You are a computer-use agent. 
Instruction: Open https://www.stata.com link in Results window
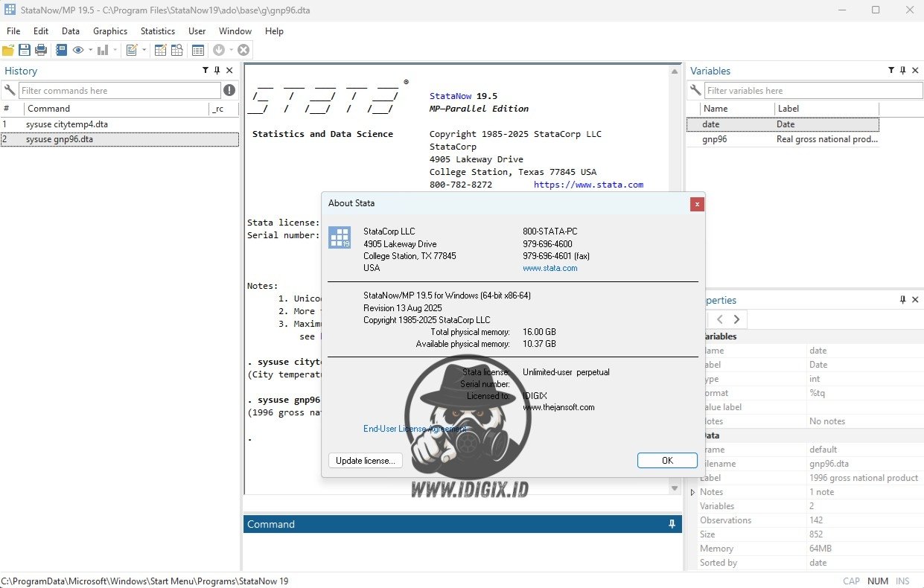588,185
